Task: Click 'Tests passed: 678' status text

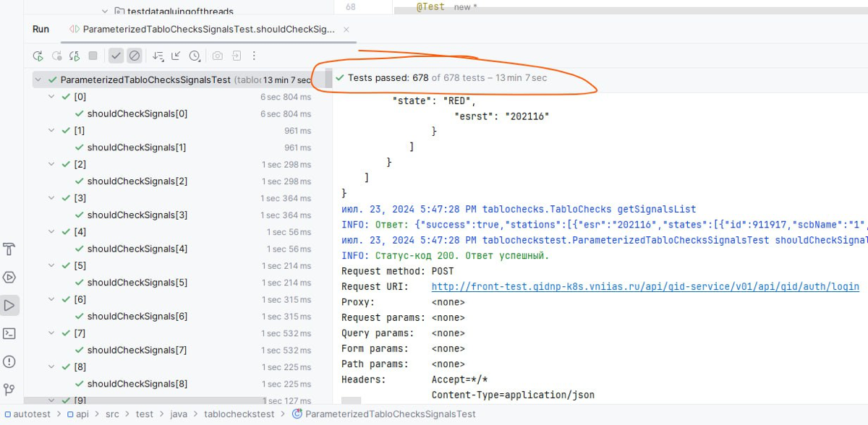Action: [x=388, y=78]
